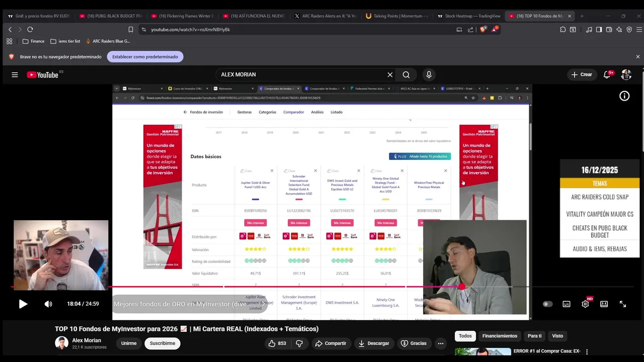The image size is (644, 362).
Task: Click the install app icon in the address bar
Action: coord(459,30)
